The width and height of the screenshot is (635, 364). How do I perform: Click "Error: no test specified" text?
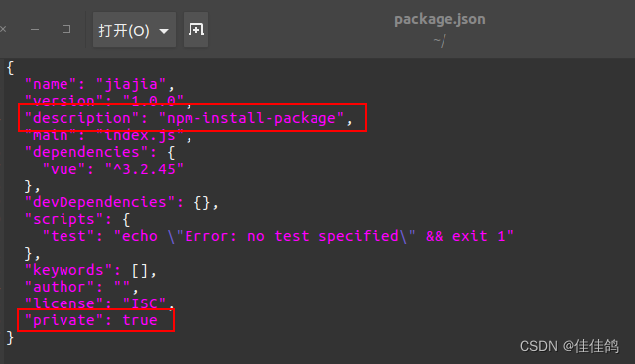point(292,236)
